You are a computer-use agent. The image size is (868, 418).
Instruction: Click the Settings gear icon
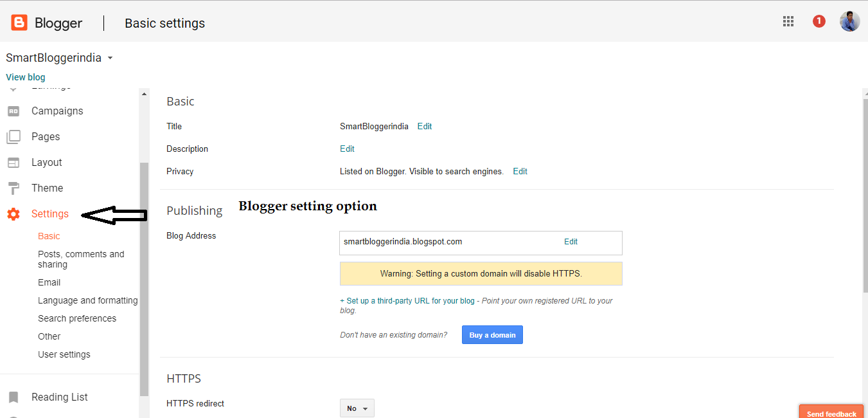click(x=13, y=214)
